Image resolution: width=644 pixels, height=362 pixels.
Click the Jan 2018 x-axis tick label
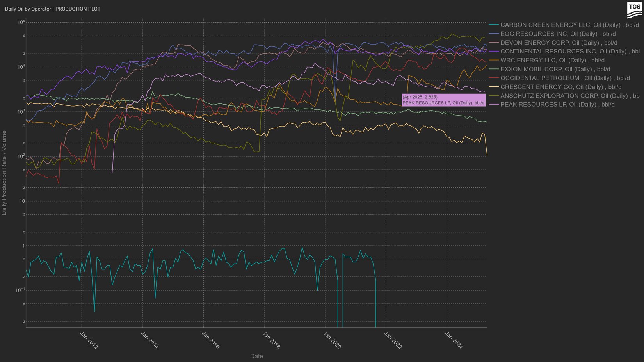[271, 340]
